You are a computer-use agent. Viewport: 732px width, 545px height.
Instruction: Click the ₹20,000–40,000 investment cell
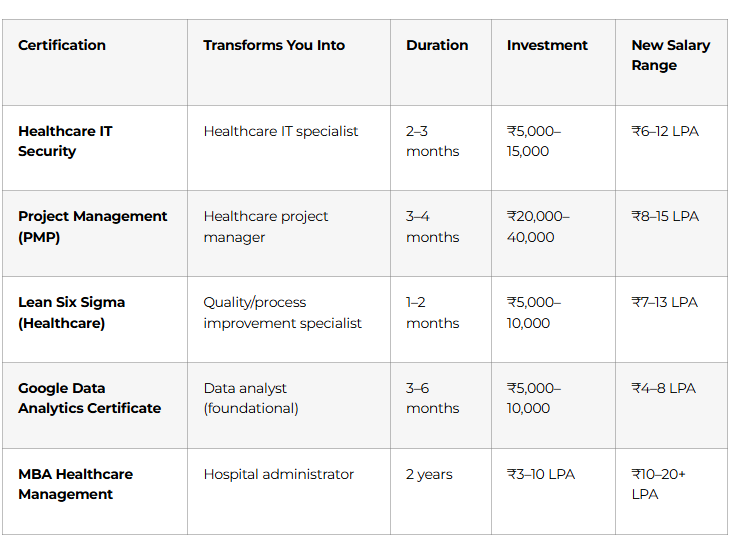pos(538,227)
